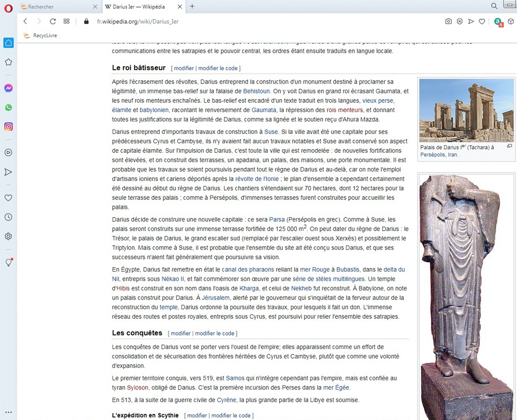Click modifier next to Les conquêtes
Image resolution: width=517 pixels, height=420 pixels.
pyautogui.click(x=181, y=334)
